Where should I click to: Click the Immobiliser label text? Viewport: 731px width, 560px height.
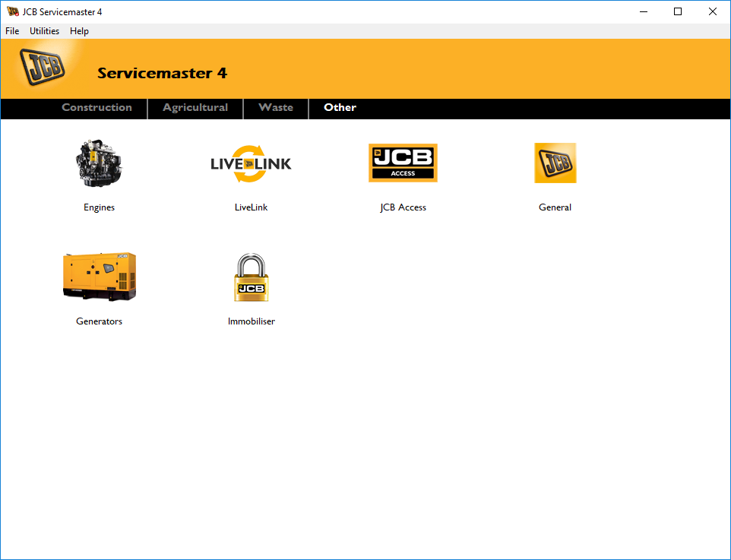251,321
